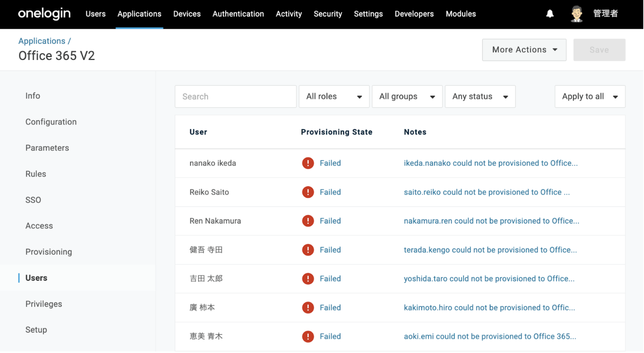Open the Devices menu
Screen dimensions: 644x353
187,14
